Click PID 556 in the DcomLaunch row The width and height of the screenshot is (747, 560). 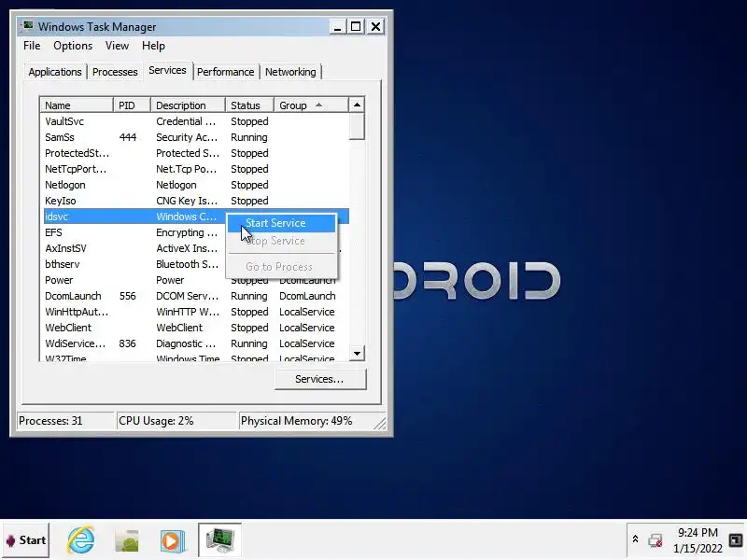127,296
